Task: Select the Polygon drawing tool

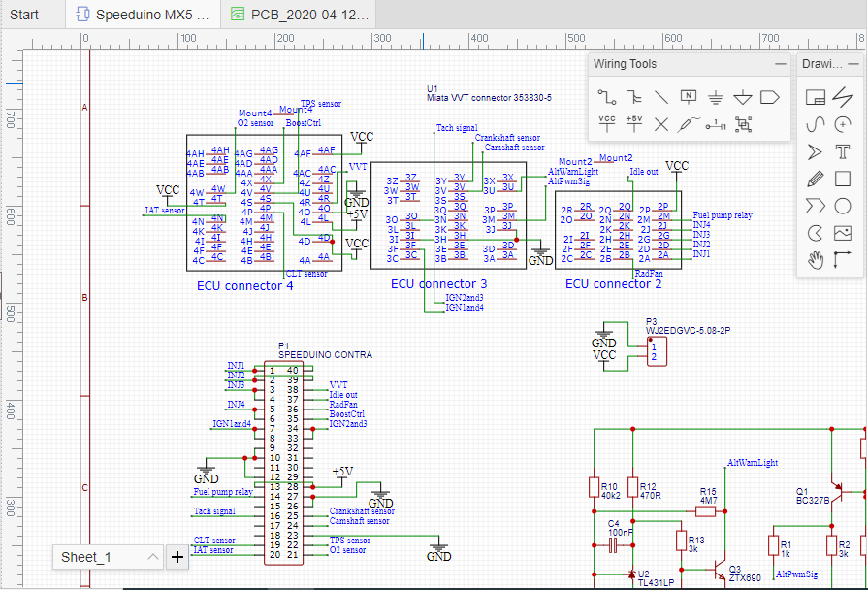Action: [x=815, y=206]
